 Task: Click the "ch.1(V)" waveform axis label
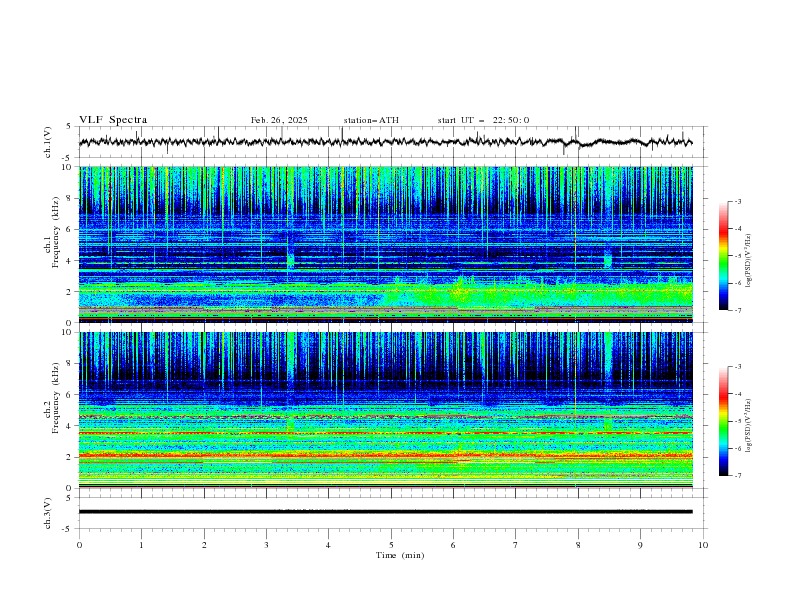point(48,142)
